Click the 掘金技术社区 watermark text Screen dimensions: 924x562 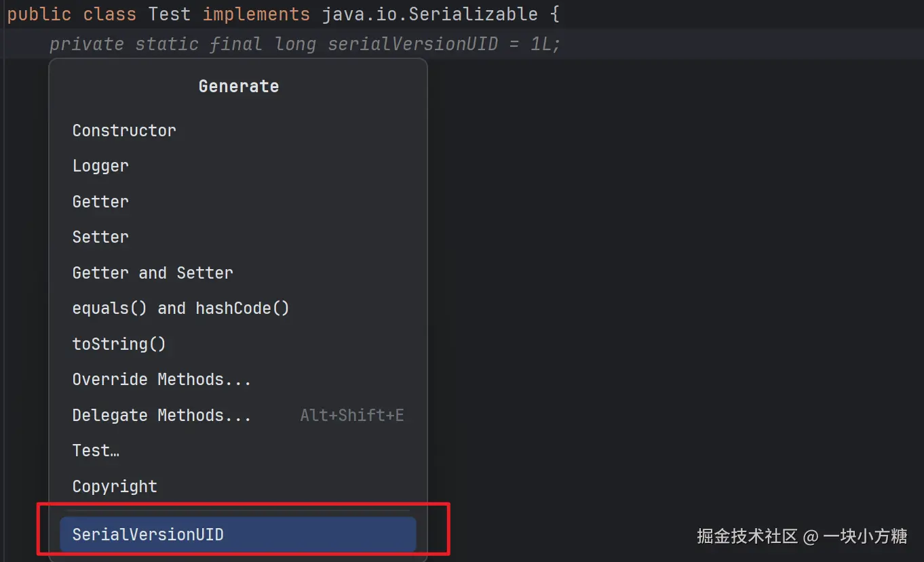pyautogui.click(x=747, y=537)
